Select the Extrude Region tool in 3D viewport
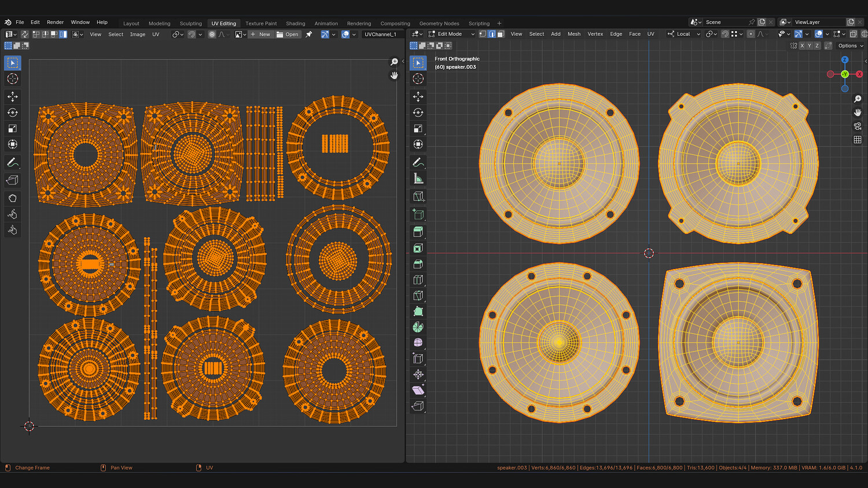The image size is (868, 488). [418, 232]
